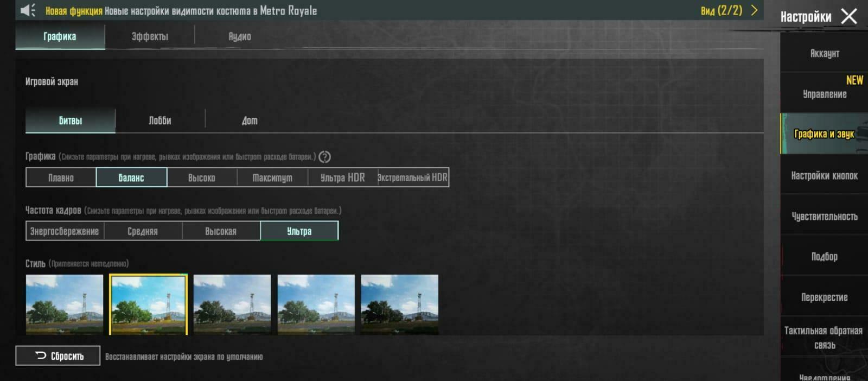The height and width of the screenshot is (381, 868).
Task: Select Графика и звук in the sidebar
Action: click(824, 134)
